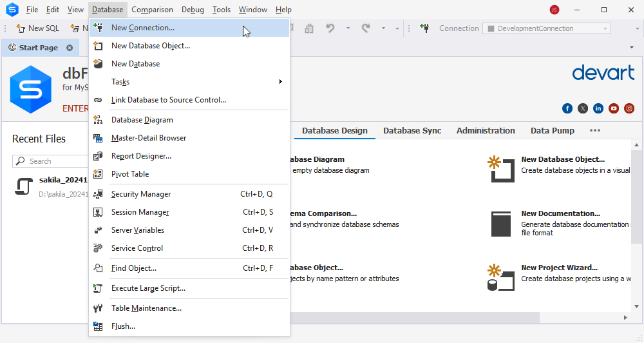
Task: Switch to the Database Sync tab
Action: click(x=412, y=130)
